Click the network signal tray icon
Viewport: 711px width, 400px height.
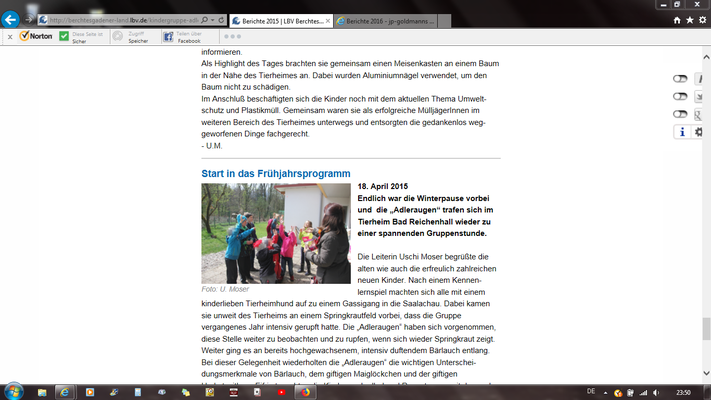pos(643,393)
